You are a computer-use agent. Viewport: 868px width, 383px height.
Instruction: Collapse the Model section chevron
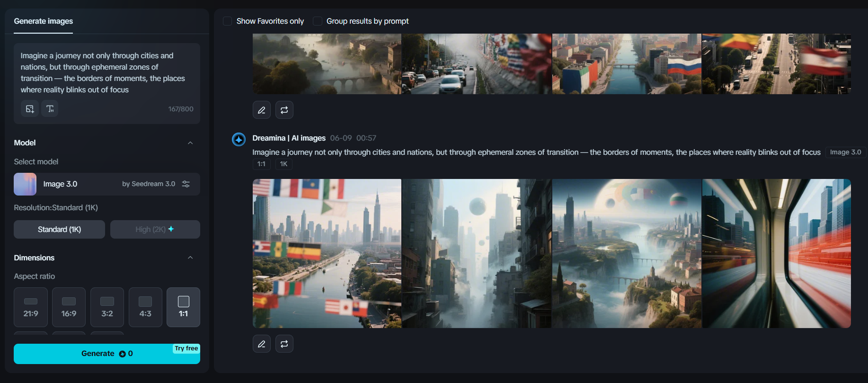pyautogui.click(x=190, y=143)
